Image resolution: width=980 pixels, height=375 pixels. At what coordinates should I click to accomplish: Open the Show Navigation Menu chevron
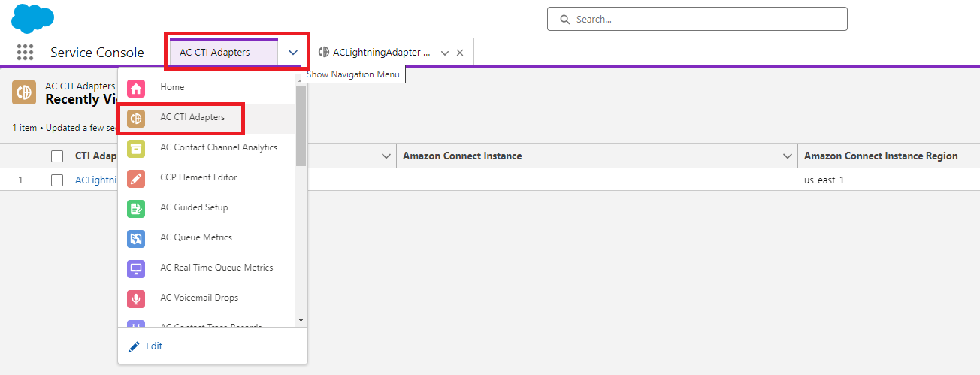click(293, 53)
